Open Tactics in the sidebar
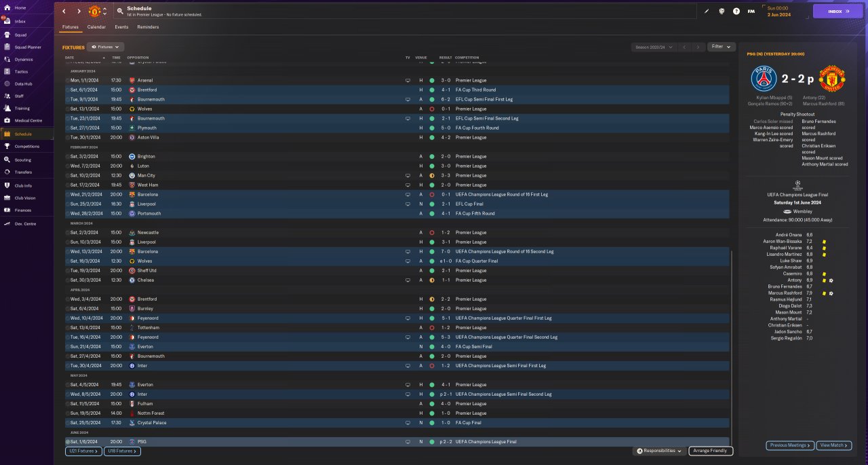The image size is (868, 465). 22,71
